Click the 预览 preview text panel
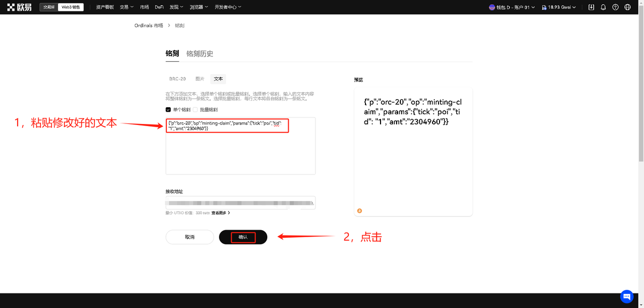The image size is (644, 308). [x=413, y=151]
